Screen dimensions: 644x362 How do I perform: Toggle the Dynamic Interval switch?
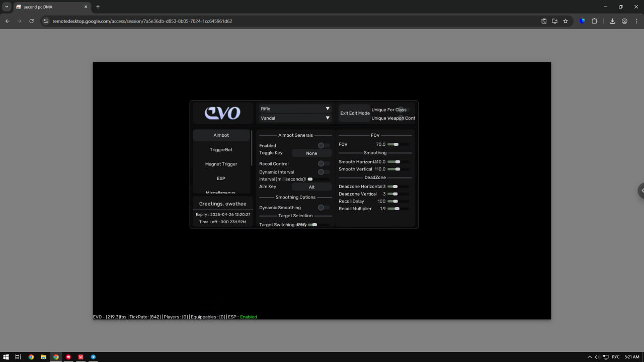(324, 172)
